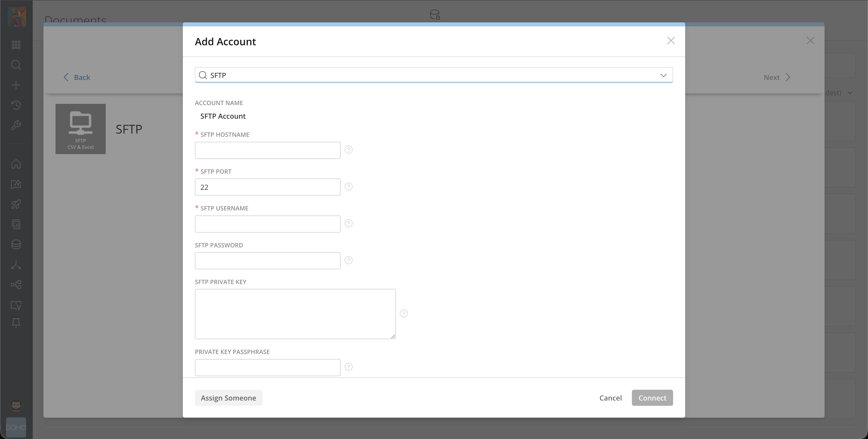The image size is (868, 439).
Task: Focus the SFTP Password input
Action: coord(267,260)
